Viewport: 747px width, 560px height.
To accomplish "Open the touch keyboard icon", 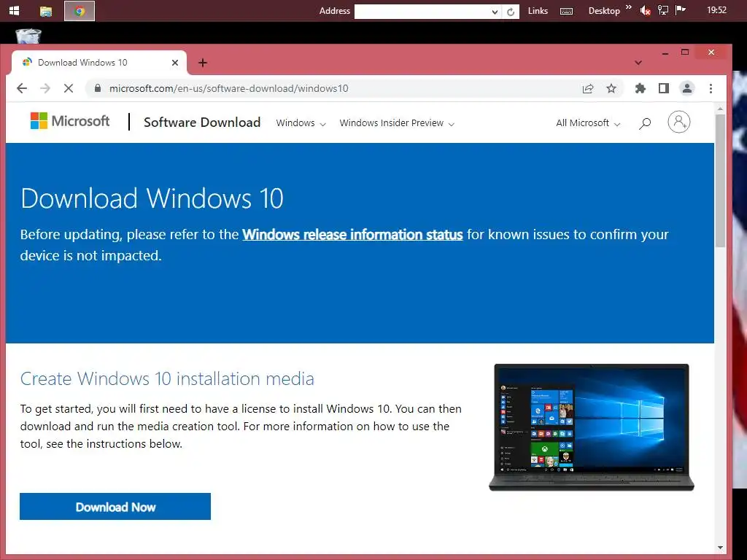I will point(566,11).
